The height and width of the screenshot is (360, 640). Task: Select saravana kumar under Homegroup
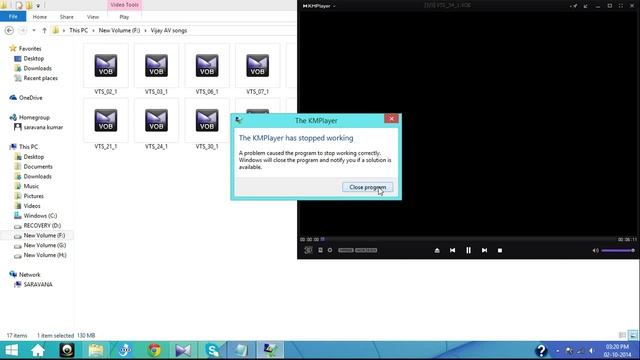(43, 127)
